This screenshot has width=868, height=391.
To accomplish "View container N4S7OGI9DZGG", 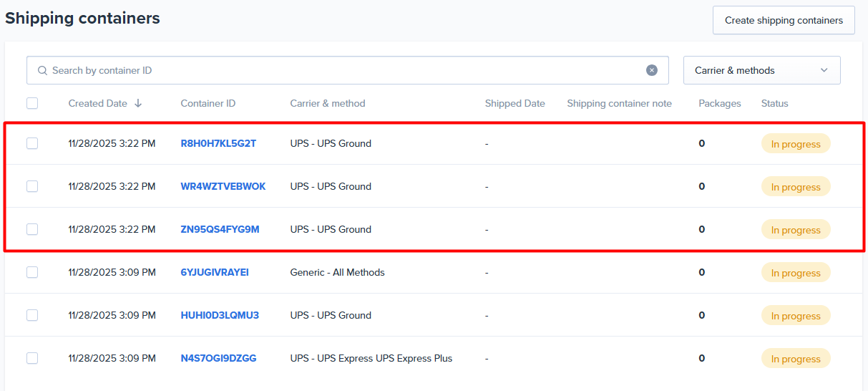I will 218,358.
